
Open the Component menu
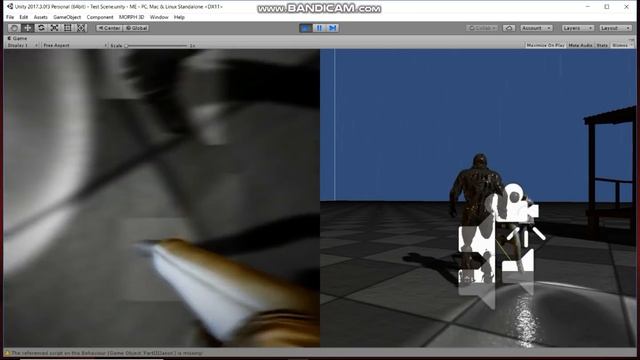point(100,17)
